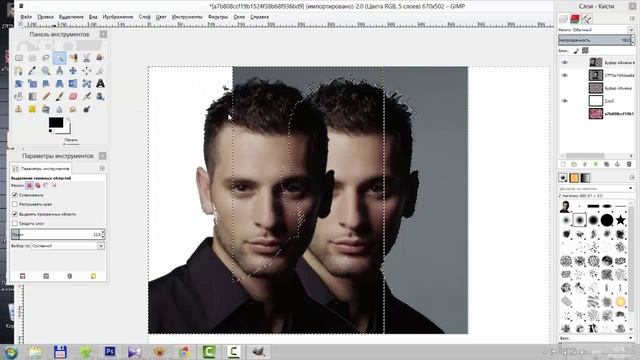Hide the top Буфер обмена layer
Viewport: 640px width, 360px height.
(x=565, y=62)
